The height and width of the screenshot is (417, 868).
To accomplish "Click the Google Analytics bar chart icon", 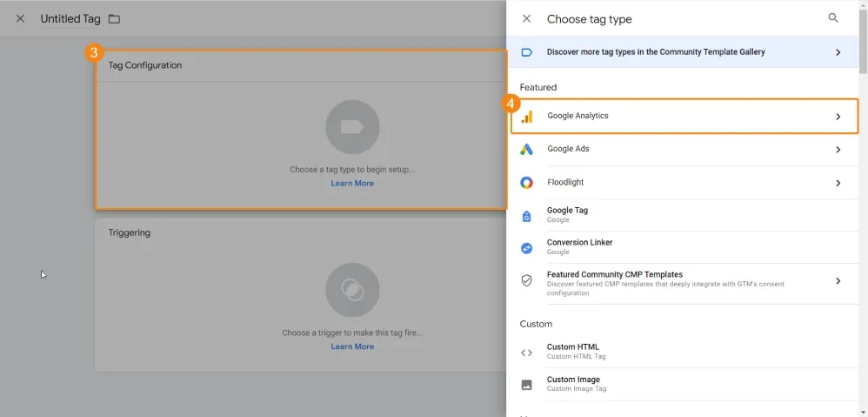I will [x=526, y=117].
